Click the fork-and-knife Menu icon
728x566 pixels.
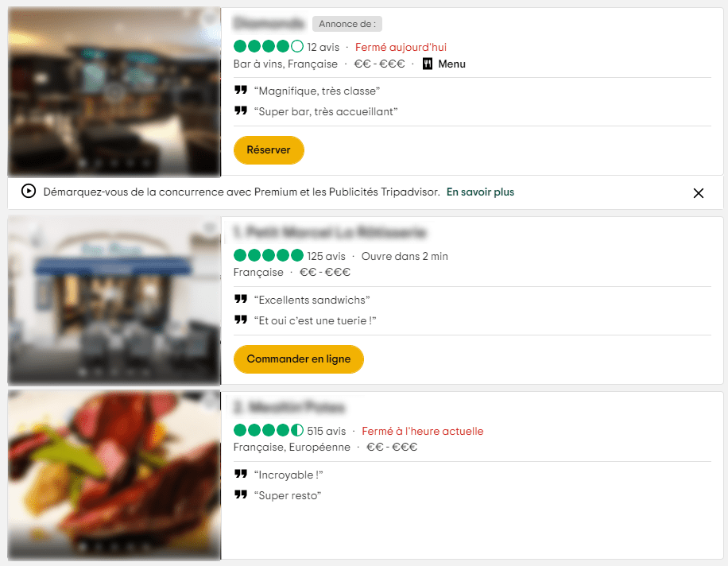(x=427, y=64)
